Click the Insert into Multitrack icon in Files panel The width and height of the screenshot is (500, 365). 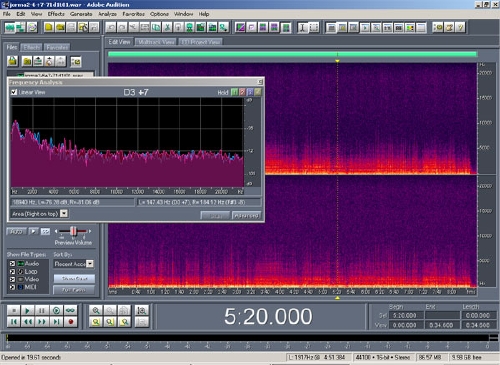point(38,61)
